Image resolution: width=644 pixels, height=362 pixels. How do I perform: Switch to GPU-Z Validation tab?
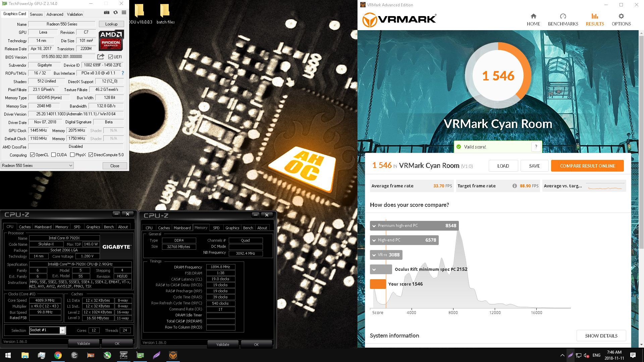coord(74,14)
